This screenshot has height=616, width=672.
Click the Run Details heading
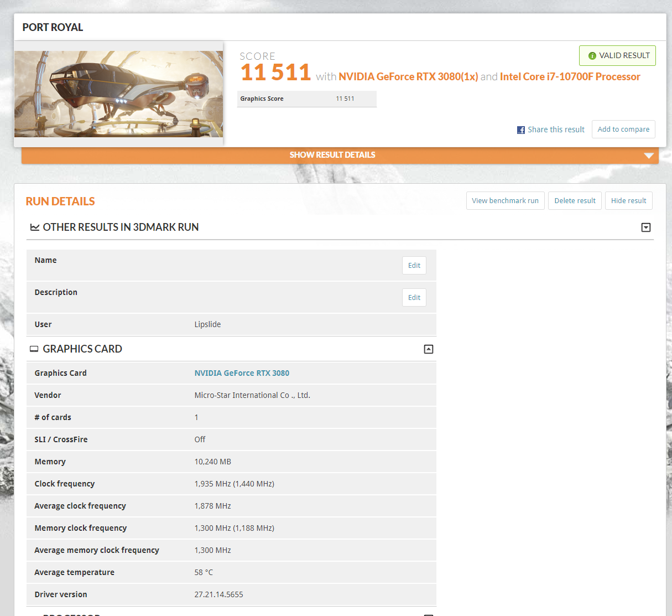tap(60, 201)
